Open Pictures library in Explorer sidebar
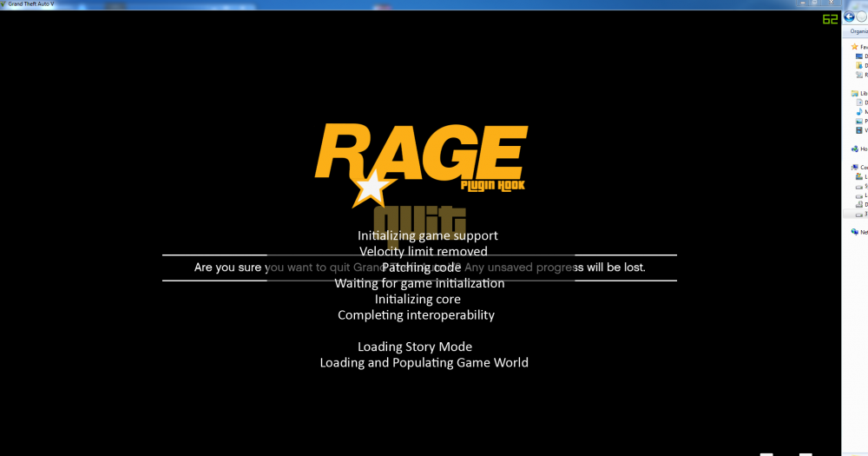 [863, 121]
